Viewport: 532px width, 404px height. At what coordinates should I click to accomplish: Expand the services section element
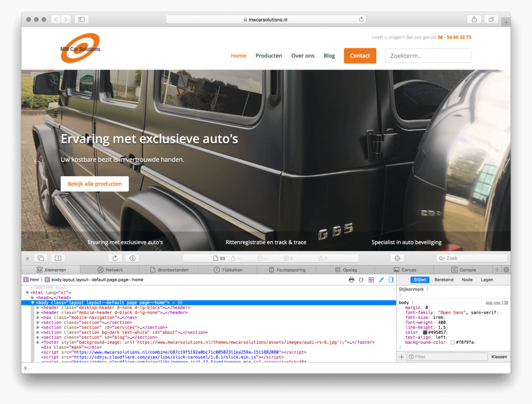coord(38,328)
